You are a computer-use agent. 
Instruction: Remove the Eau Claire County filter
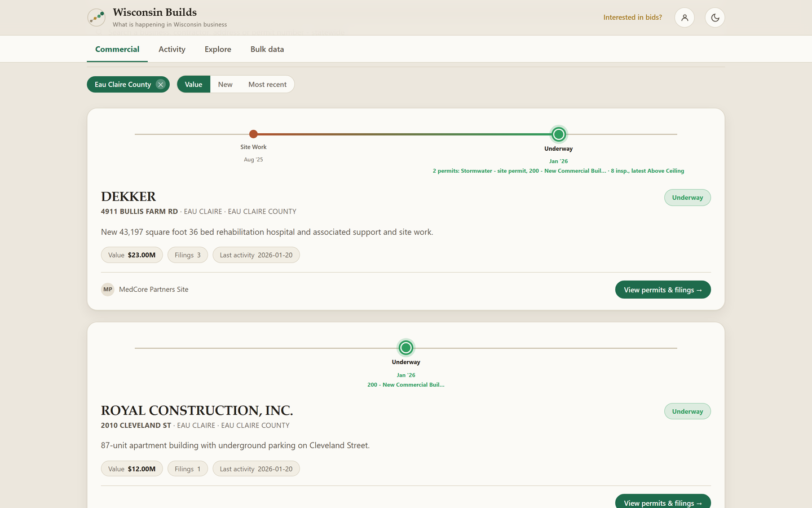click(161, 84)
